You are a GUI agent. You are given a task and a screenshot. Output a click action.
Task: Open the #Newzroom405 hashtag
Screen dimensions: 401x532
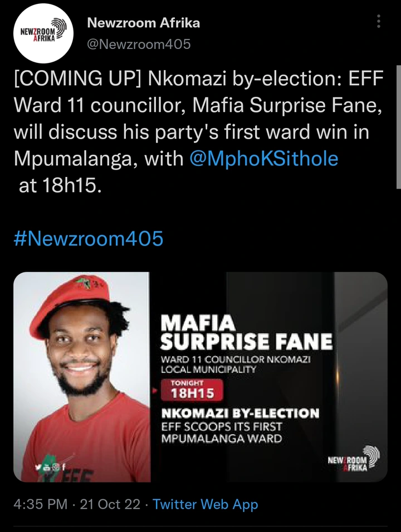coord(89,238)
